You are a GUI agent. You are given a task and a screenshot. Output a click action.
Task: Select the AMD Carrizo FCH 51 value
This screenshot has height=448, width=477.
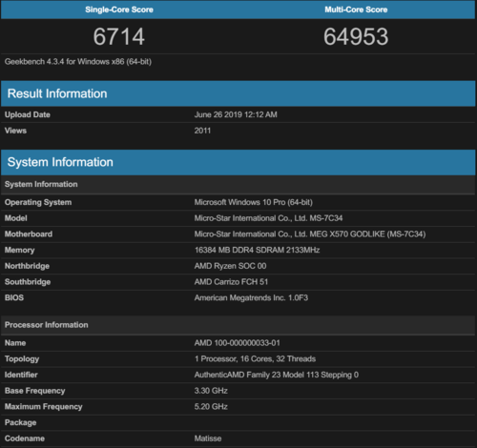tap(231, 282)
